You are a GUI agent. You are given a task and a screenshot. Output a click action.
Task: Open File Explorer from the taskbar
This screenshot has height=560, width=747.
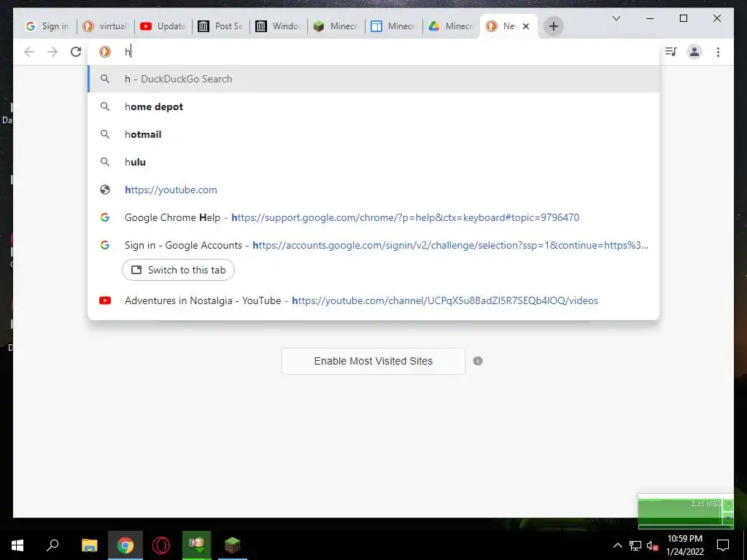coord(89,545)
